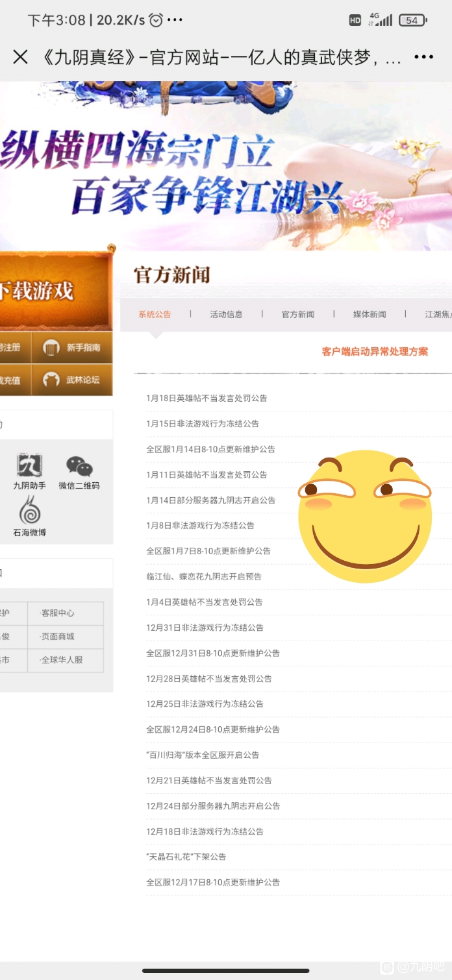Screen dimensions: 452x980
Task: Open 1月11日英雄帖不当发言处罚公告
Action: tap(207, 474)
